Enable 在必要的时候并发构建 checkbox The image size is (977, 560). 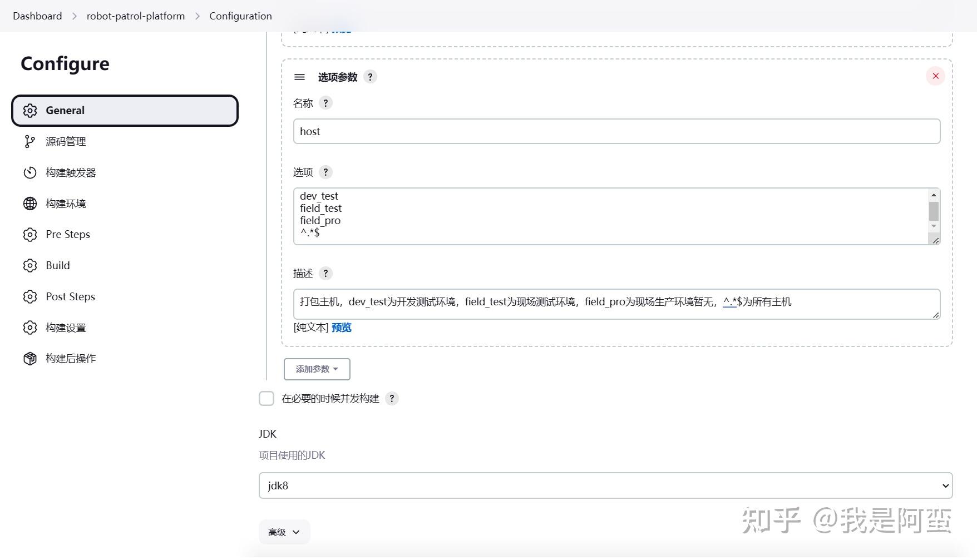(267, 398)
